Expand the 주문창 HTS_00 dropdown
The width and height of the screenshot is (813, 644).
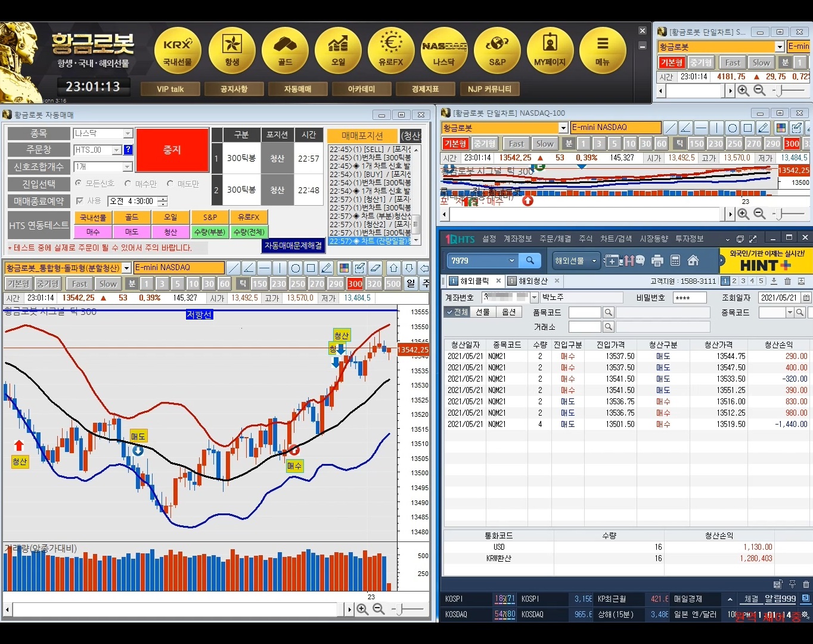pyautogui.click(x=117, y=150)
